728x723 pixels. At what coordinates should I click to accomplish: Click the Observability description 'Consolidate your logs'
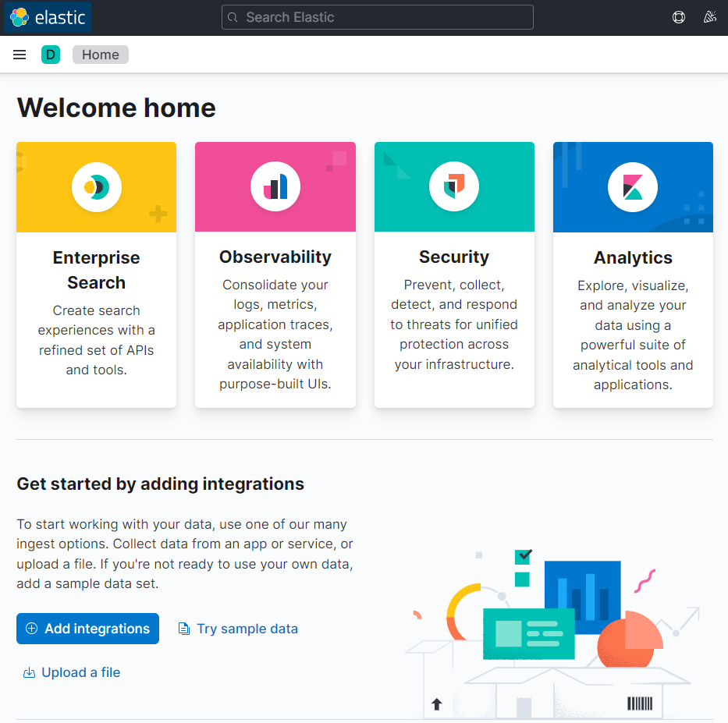coord(275,335)
